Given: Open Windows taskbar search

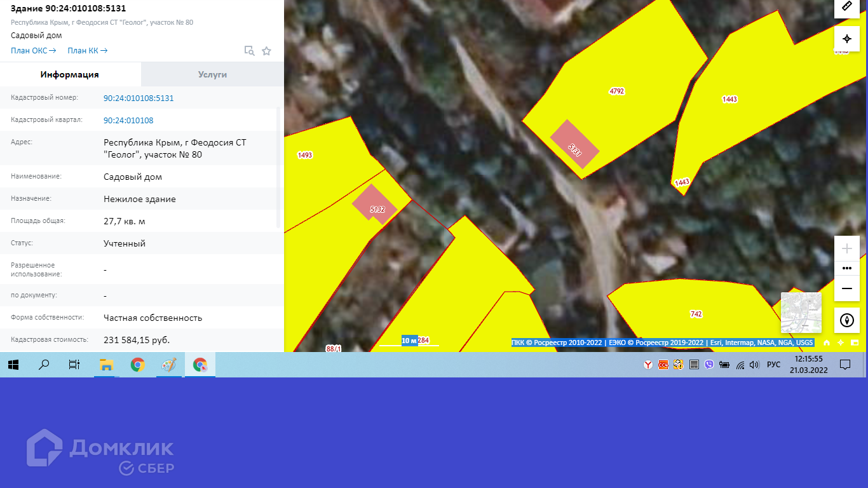Looking at the screenshot, I should (x=44, y=365).
